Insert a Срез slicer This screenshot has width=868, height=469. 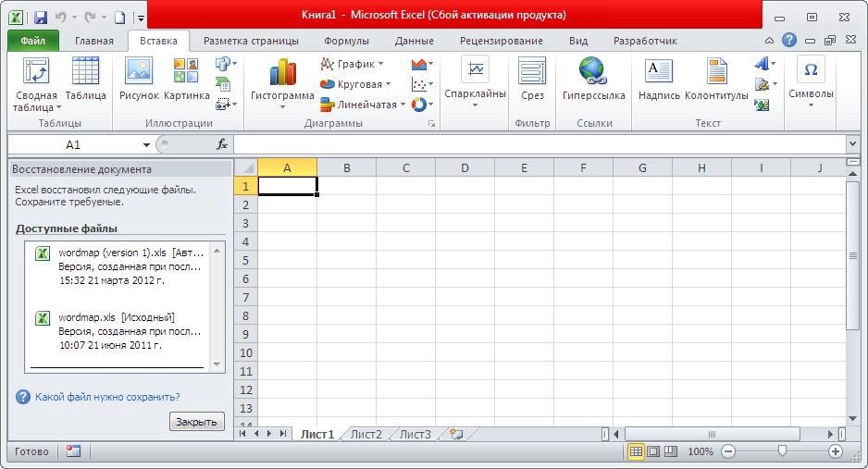532,79
